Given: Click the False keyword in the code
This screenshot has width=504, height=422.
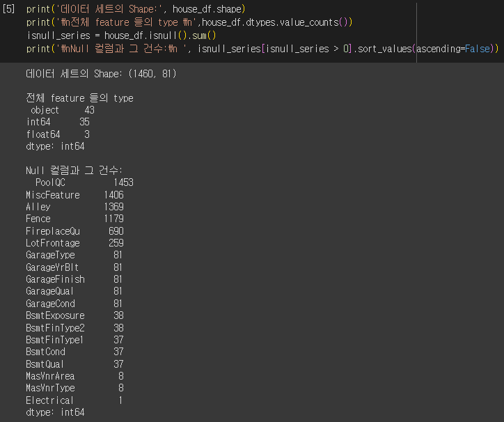Looking at the screenshot, I should tap(478, 49).
